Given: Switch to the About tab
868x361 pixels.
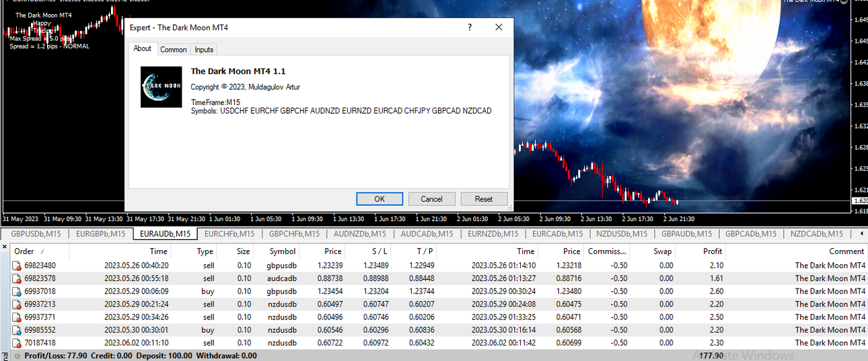Looking at the screenshot, I should click(143, 48).
